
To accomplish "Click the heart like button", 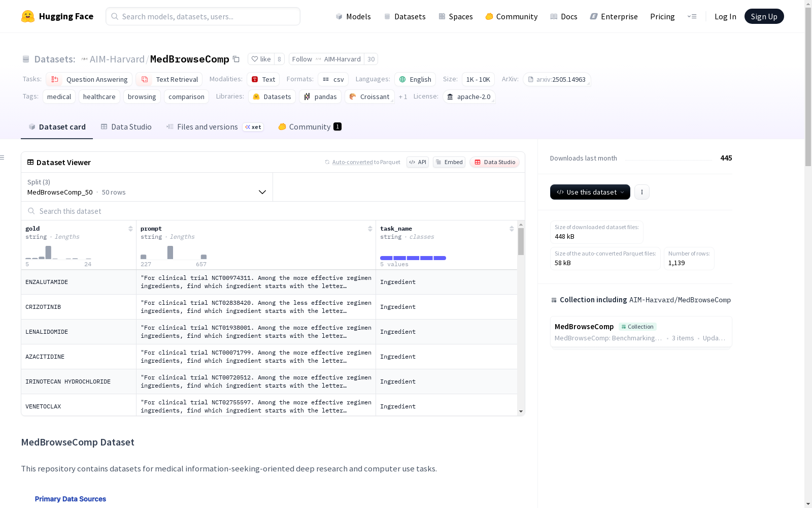I will [x=261, y=59].
